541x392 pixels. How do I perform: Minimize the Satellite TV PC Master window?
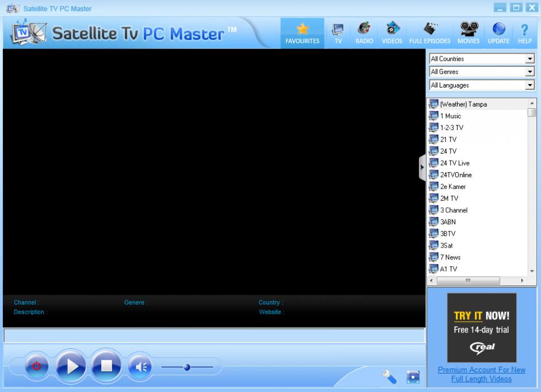pyautogui.click(x=500, y=7)
